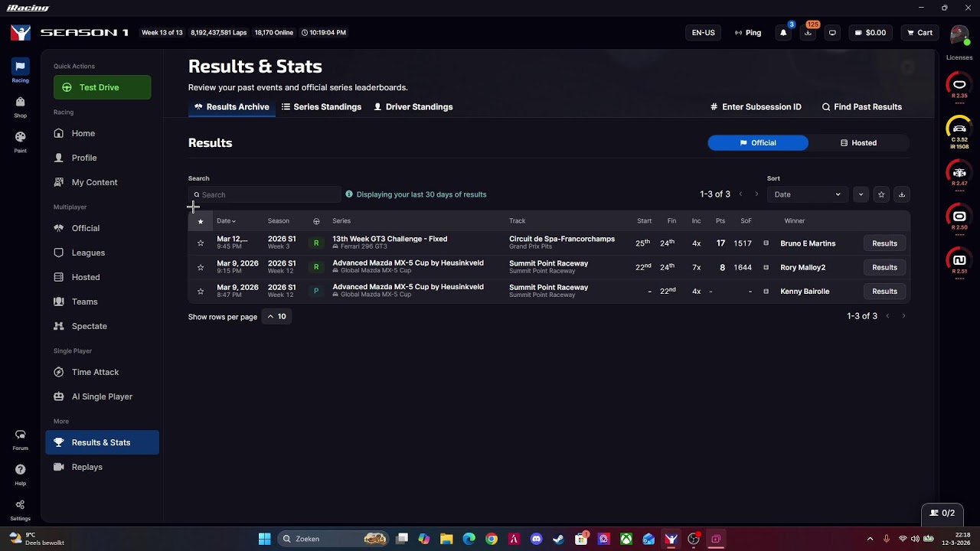Switch to Driver Standings tab
Screen dimensions: 980x551
coord(413,107)
